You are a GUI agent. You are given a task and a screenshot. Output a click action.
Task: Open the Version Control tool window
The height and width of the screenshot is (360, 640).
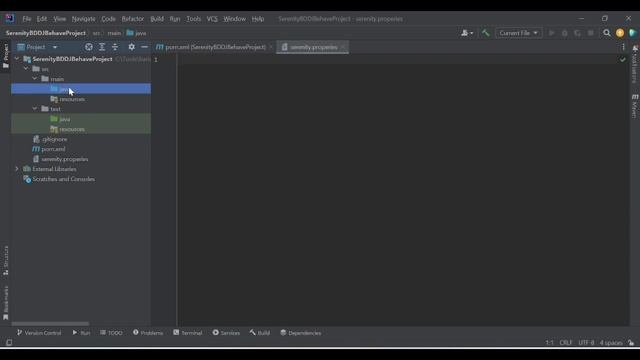click(x=39, y=333)
